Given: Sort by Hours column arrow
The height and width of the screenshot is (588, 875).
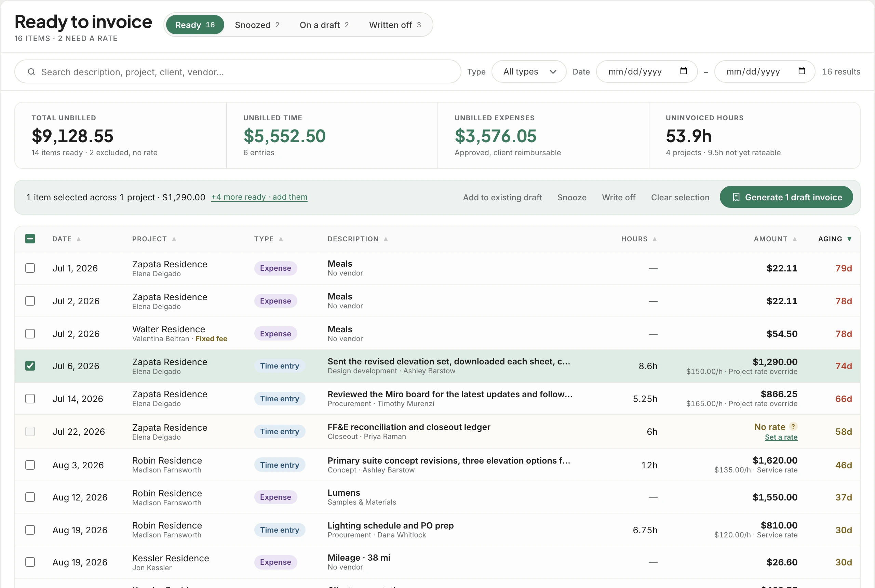Looking at the screenshot, I should (x=655, y=239).
